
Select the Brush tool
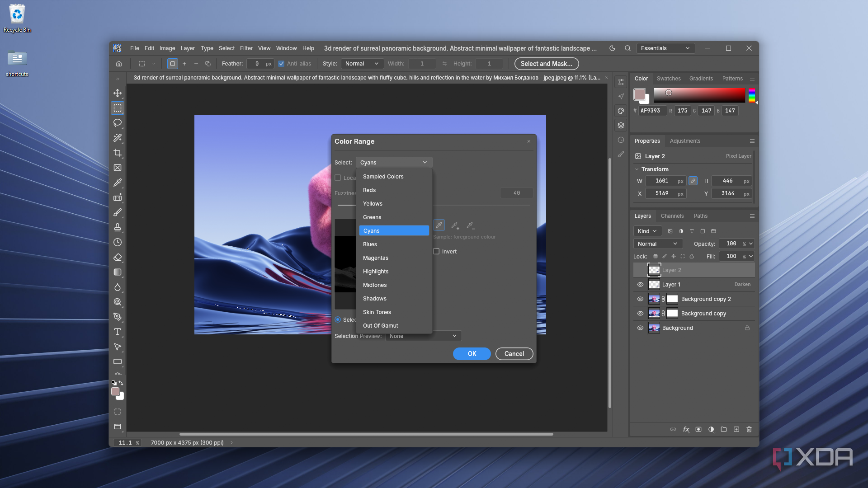coord(118,212)
